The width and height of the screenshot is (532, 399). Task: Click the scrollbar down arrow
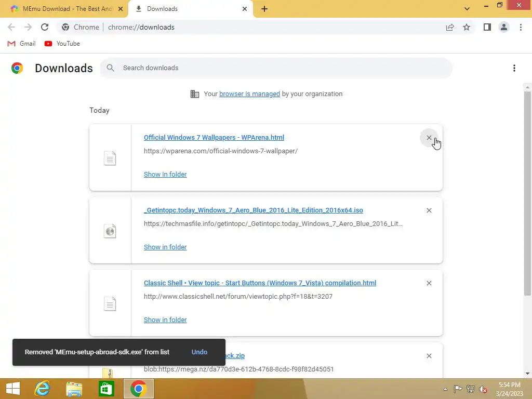(527, 374)
